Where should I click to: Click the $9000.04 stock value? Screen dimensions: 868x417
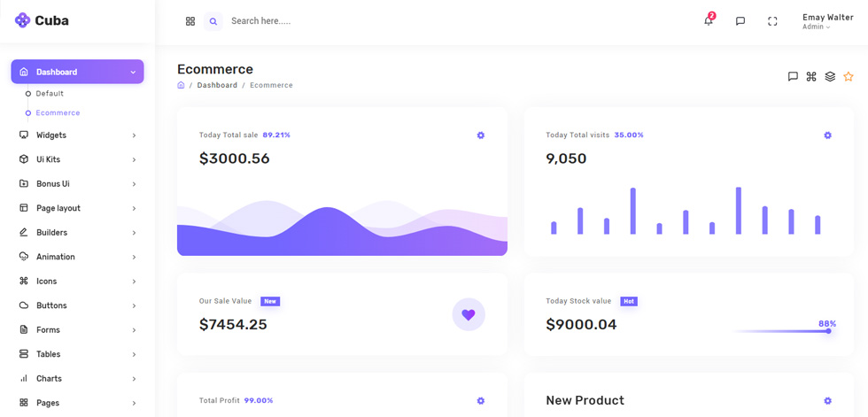[581, 325]
